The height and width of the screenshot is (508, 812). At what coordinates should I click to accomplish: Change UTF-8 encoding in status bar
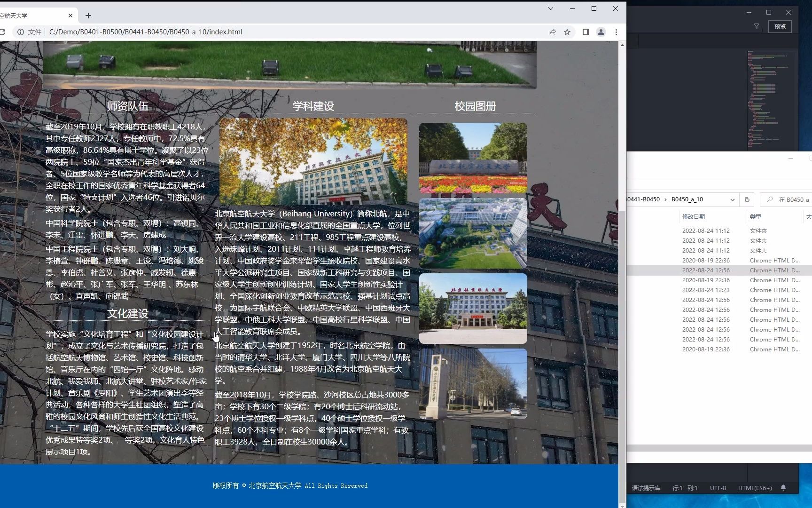718,488
